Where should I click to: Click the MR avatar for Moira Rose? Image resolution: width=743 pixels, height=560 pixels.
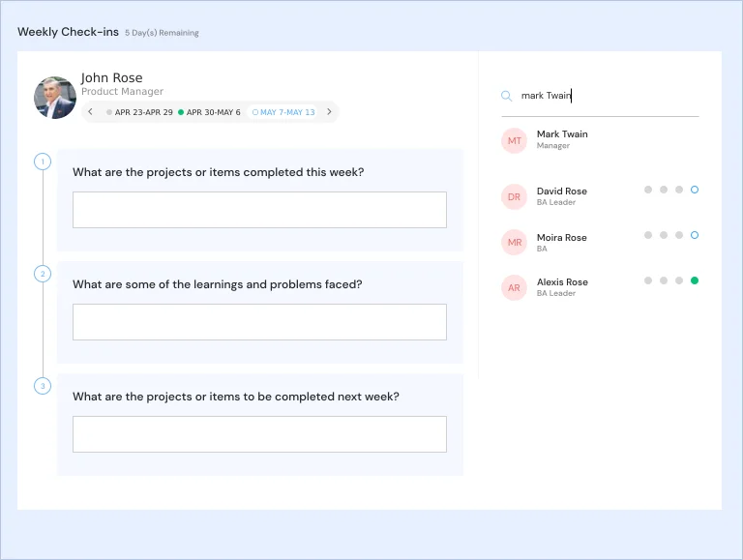pyautogui.click(x=515, y=242)
